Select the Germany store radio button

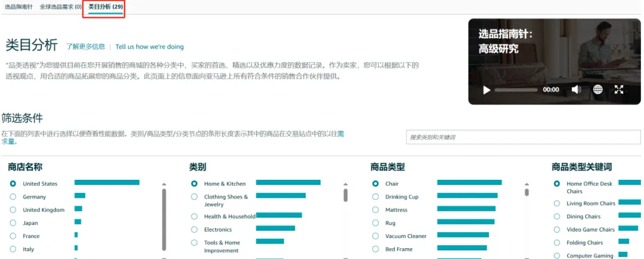(x=13, y=196)
